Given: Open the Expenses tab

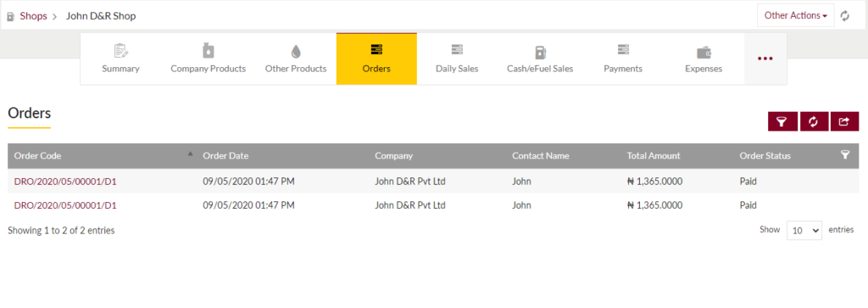Looking at the screenshot, I should (x=704, y=59).
